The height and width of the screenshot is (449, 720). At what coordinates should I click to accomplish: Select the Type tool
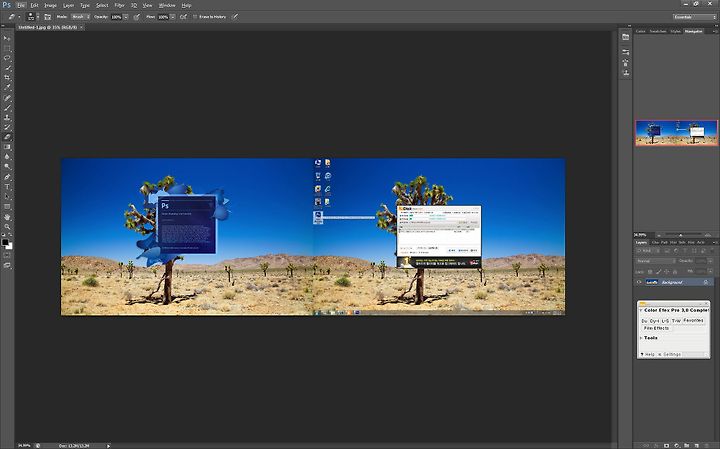(x=7, y=187)
